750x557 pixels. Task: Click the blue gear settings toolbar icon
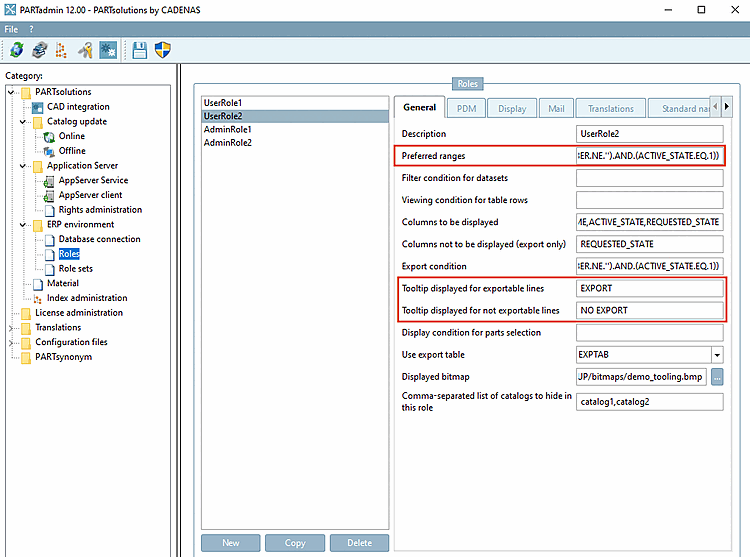tap(108, 50)
